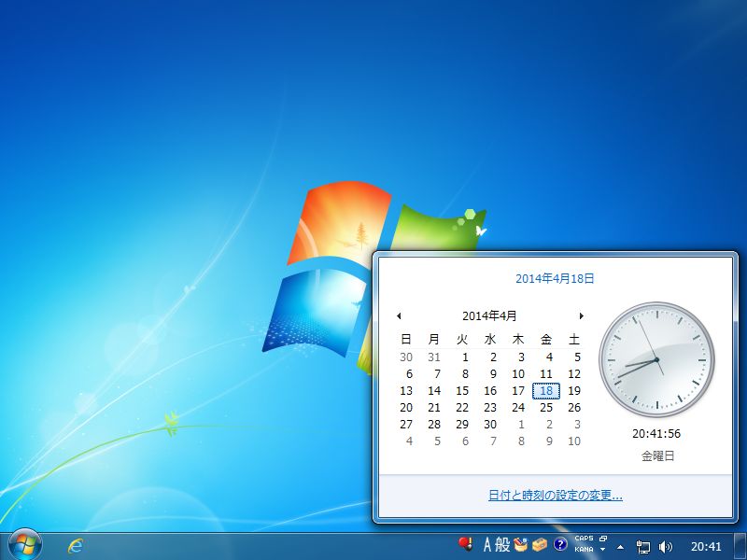Select highlighted date 18 in calendar
The width and height of the screenshot is (747, 560).
point(546,391)
